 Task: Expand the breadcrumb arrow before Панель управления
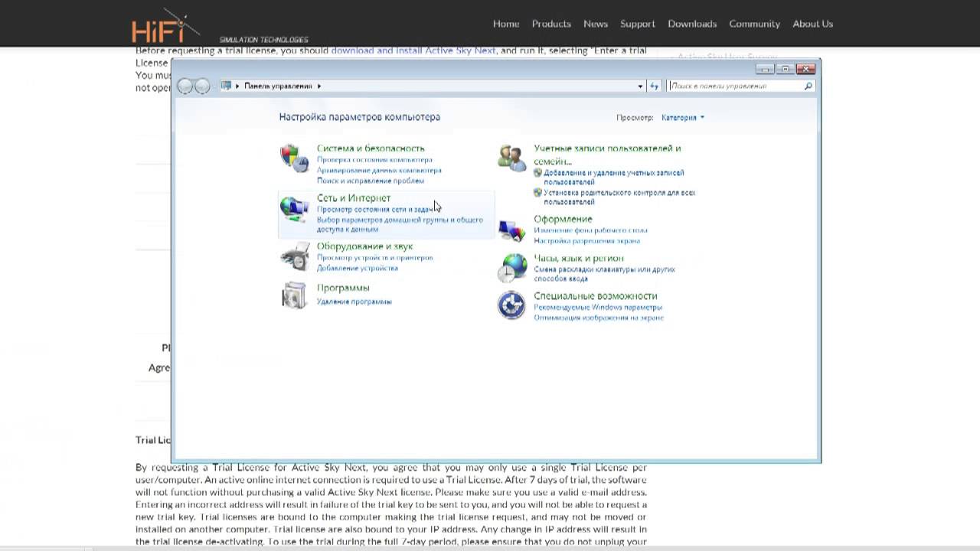[x=237, y=86]
